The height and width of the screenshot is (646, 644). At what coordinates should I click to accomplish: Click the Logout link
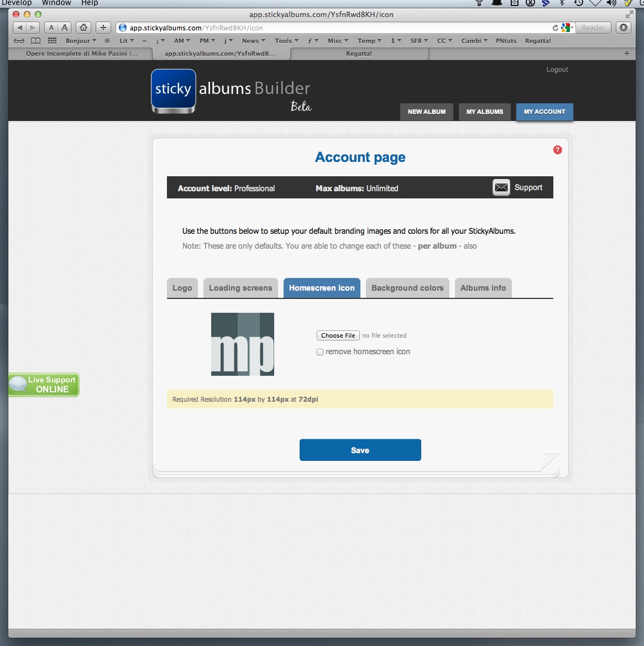[557, 70]
